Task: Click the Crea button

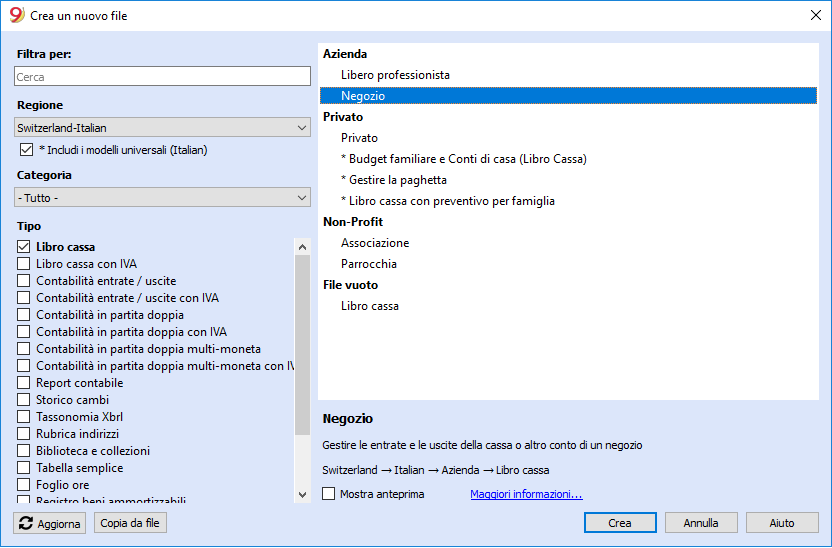Action: (x=620, y=523)
